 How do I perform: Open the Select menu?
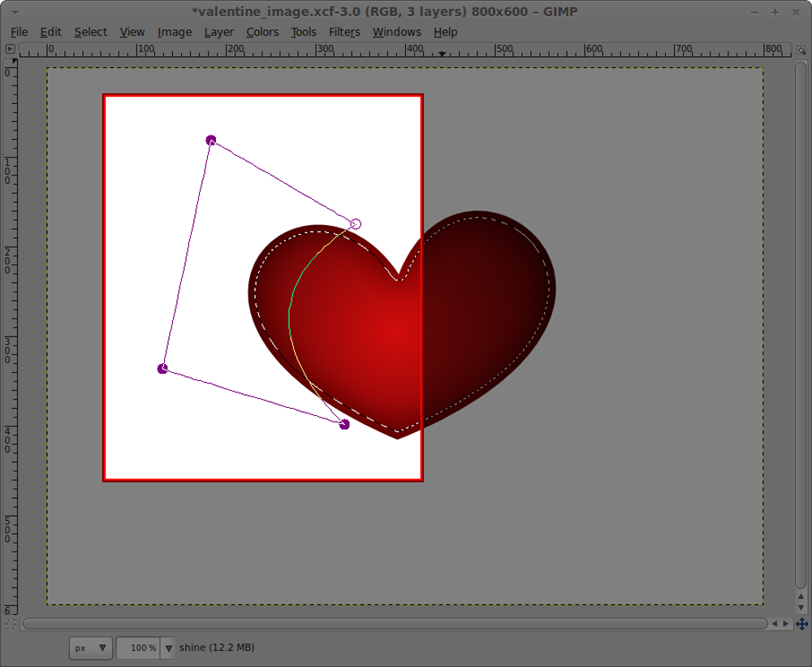[x=90, y=32]
